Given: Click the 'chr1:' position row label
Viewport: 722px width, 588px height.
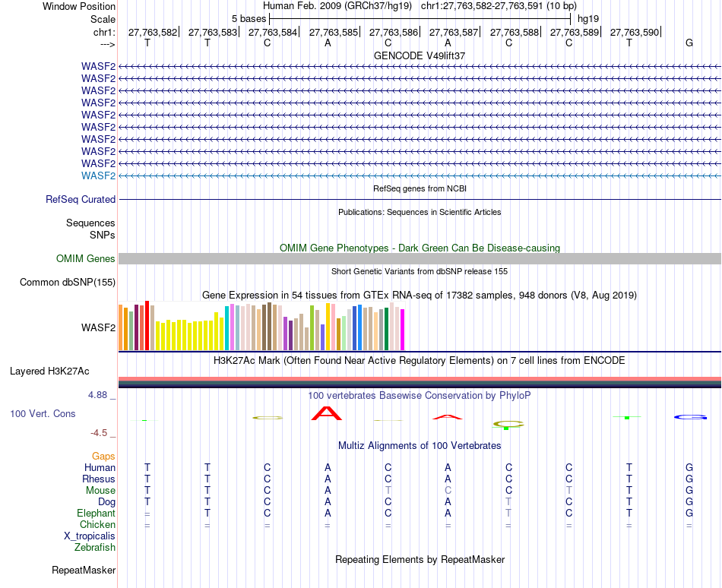Looking at the screenshot, I should [104, 32].
